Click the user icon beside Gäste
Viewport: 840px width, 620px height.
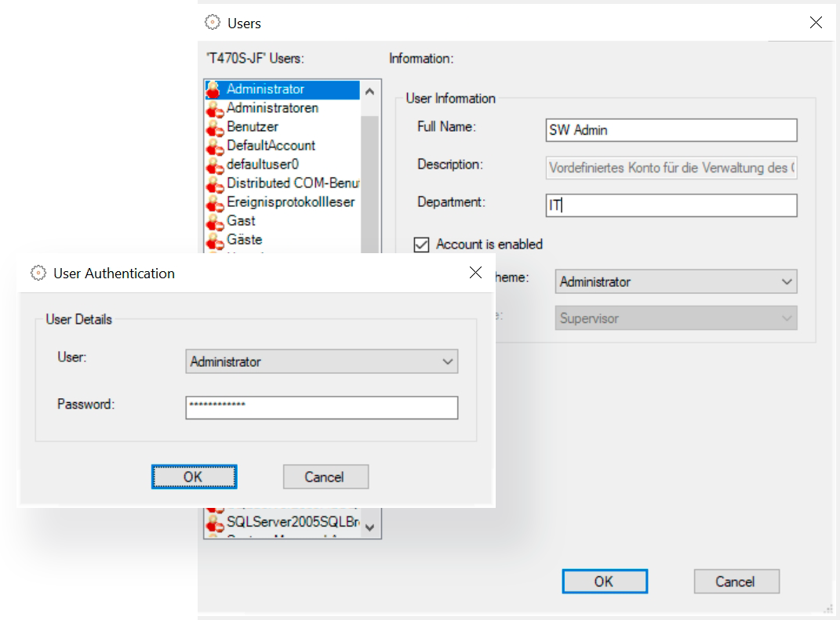pos(216,240)
